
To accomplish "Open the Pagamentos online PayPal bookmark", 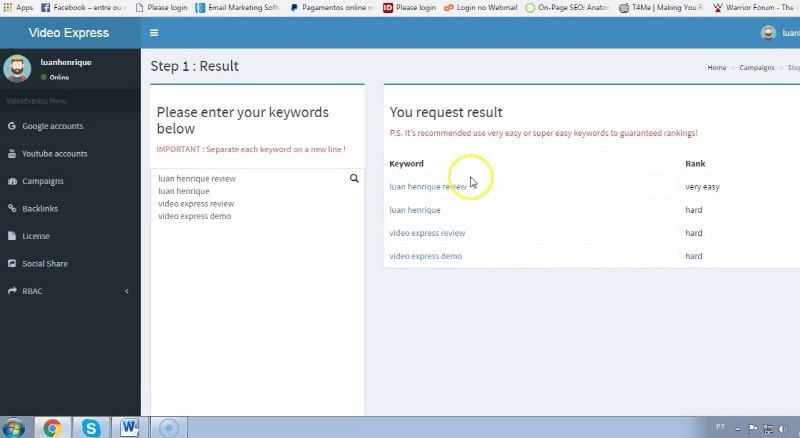I will 332,8.
